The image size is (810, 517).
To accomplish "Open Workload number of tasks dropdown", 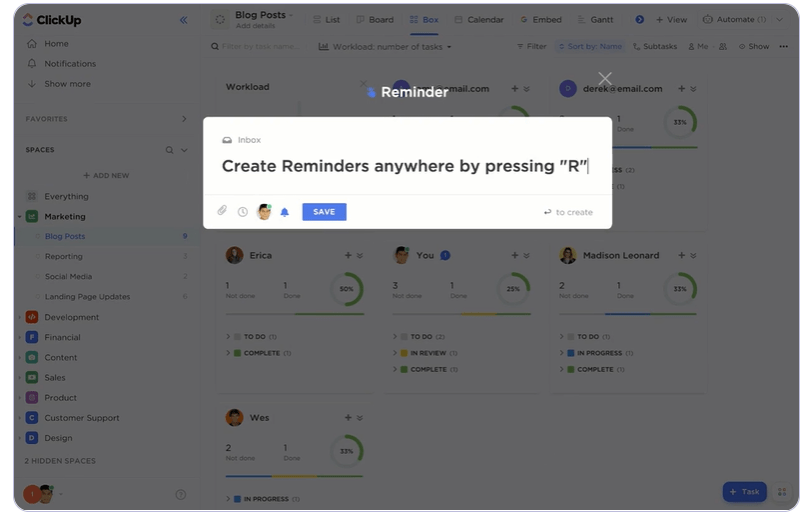I will pos(385,47).
